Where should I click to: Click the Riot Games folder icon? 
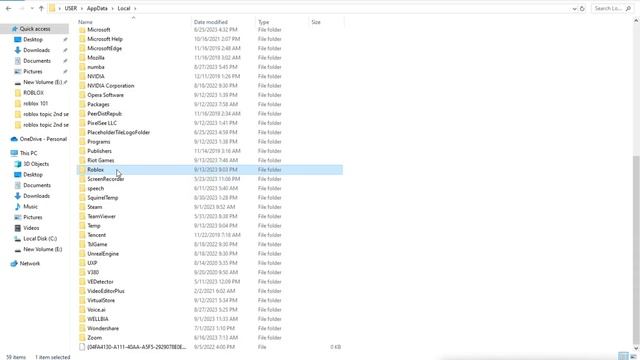coord(82,160)
